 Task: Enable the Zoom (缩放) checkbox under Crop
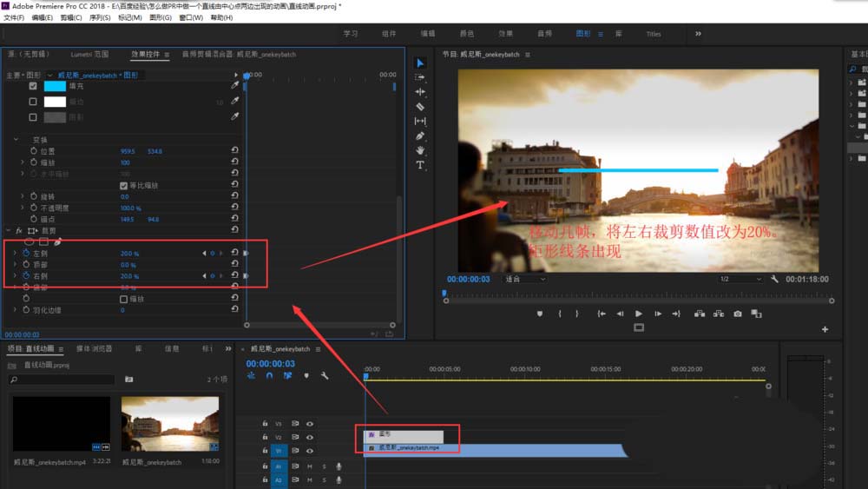click(123, 299)
